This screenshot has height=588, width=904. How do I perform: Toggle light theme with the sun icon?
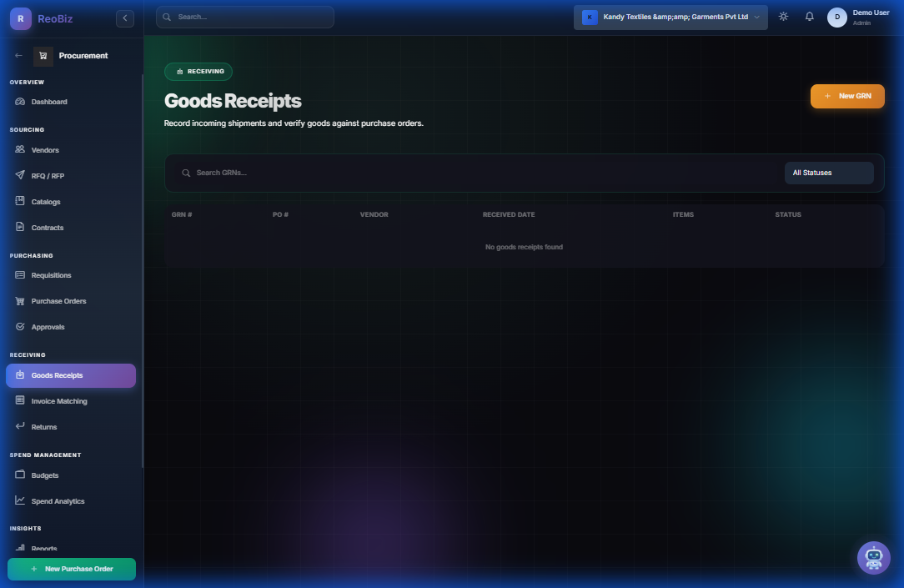(x=782, y=16)
